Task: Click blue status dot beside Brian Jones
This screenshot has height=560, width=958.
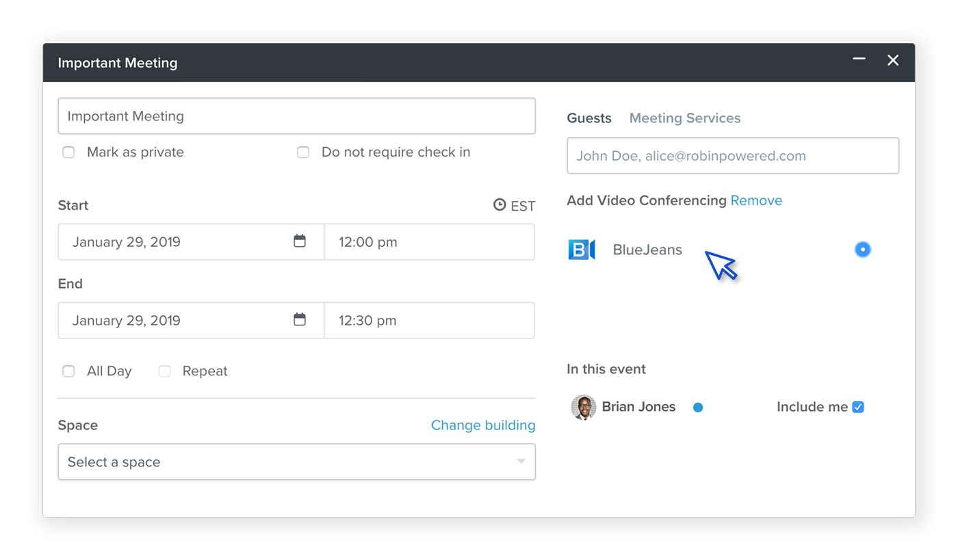Action: coord(698,408)
